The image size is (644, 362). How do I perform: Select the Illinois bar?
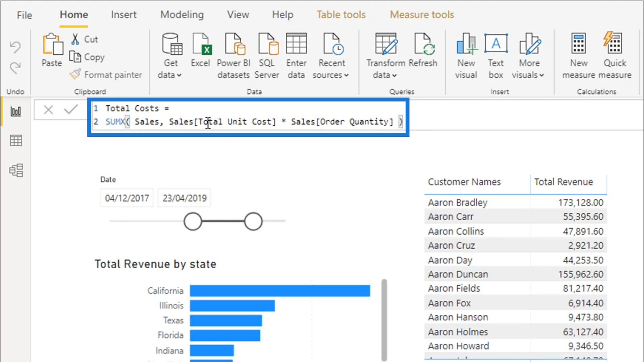click(x=232, y=306)
